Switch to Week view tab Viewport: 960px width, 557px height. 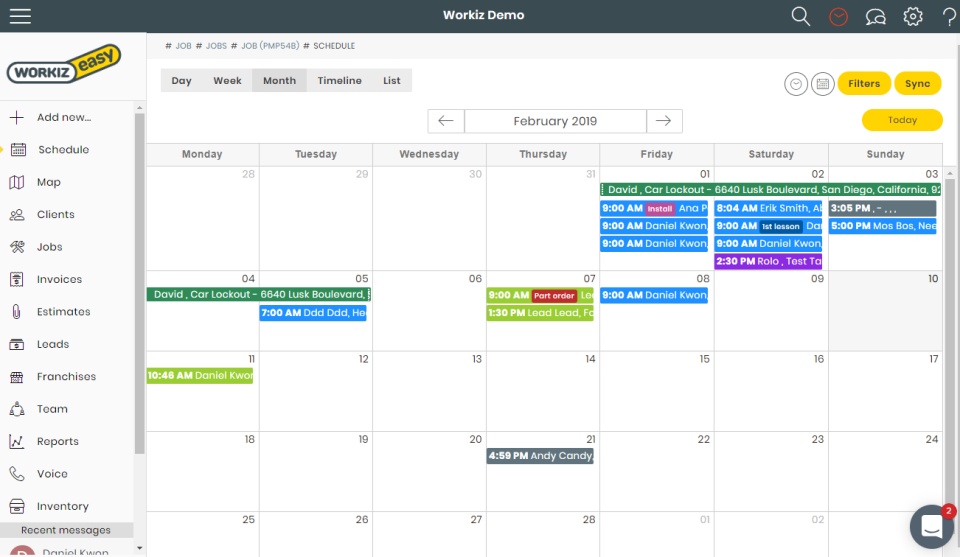[227, 80]
